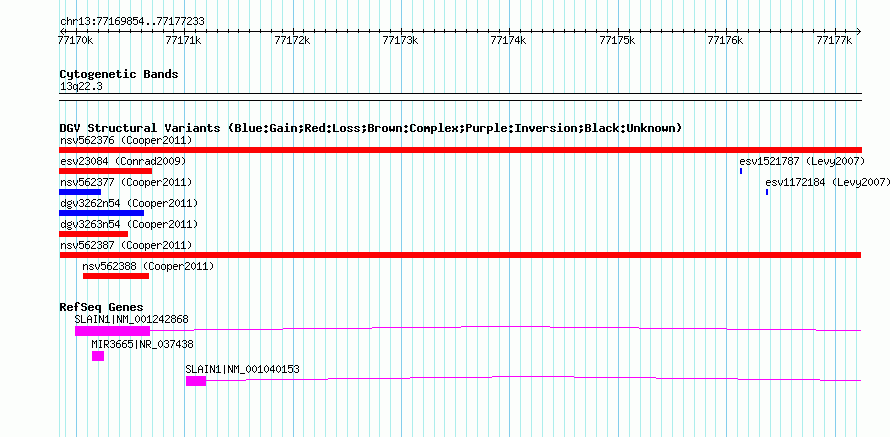Image resolution: width=890 pixels, height=437 pixels.
Task: Click the 77172k ruler tick label
Action: point(292,40)
